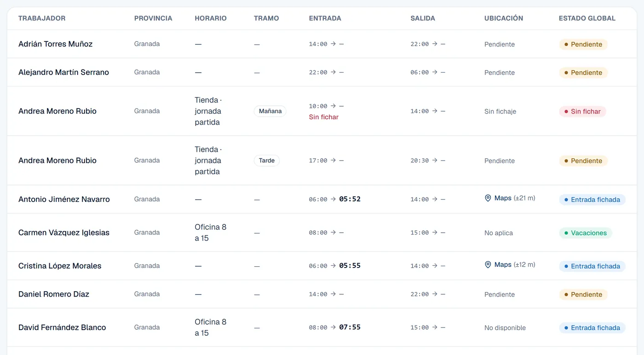Click Pendiente badge for Adrián Torres Muñoz
Image resolution: width=644 pixels, height=355 pixels.
point(583,45)
